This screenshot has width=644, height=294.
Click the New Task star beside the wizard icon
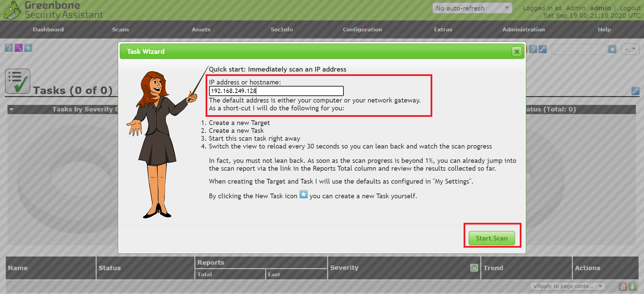click(28, 48)
